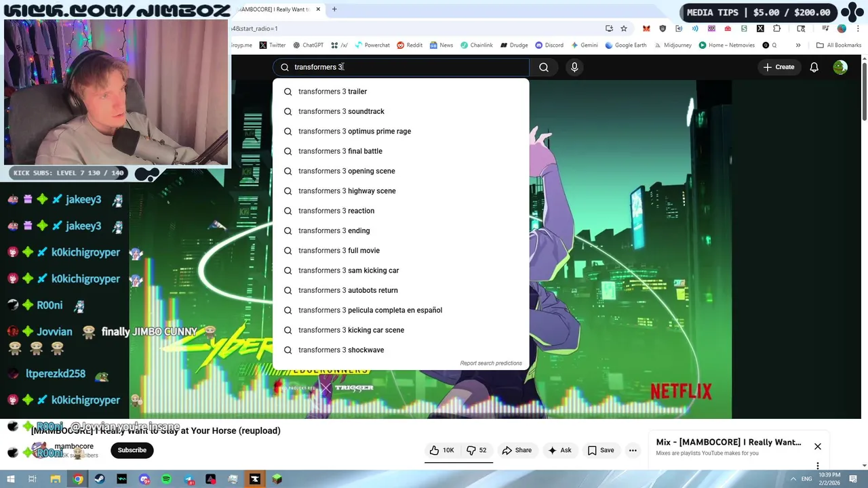Image resolution: width=868 pixels, height=488 pixels.
Task: Choose 'transformers 3 sam kicking car' suggestion
Action: click(401, 270)
